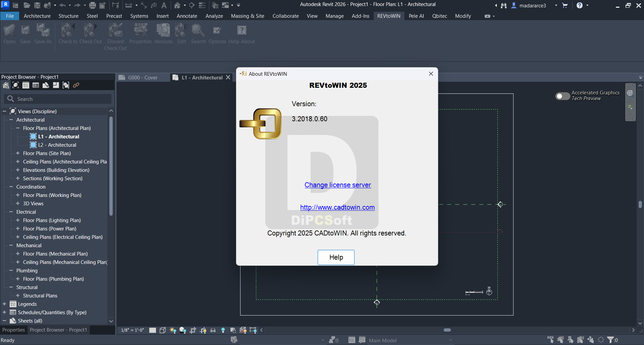Switch to the Collaborate ribbon tab

point(285,16)
